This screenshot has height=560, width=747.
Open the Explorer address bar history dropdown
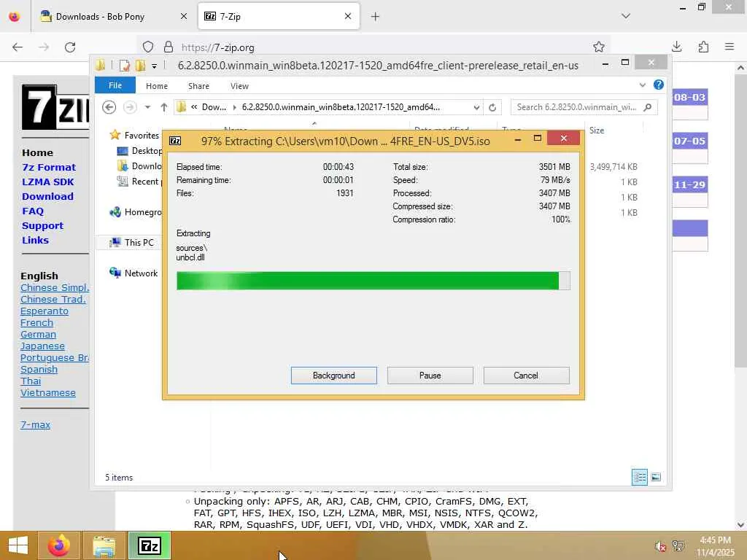[476, 108]
